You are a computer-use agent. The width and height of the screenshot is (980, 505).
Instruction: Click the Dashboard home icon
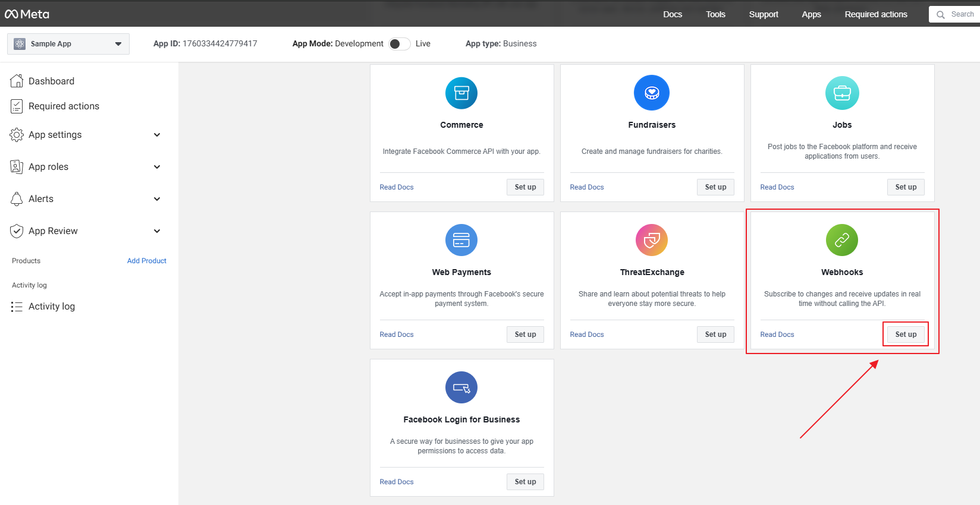17,81
